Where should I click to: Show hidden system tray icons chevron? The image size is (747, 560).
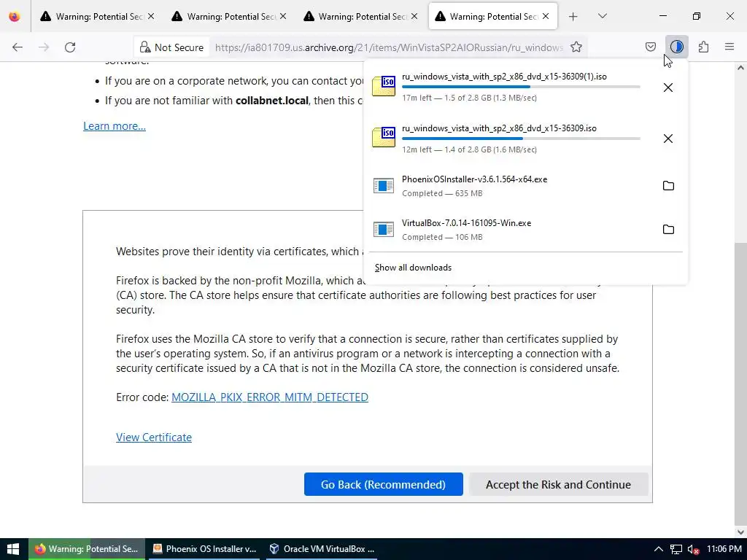[659, 549]
